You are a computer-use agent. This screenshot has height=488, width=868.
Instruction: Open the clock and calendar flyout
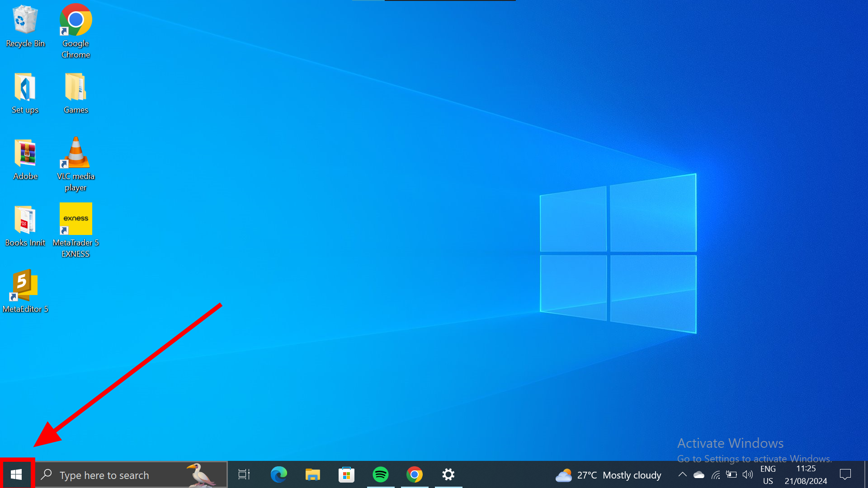tap(806, 475)
